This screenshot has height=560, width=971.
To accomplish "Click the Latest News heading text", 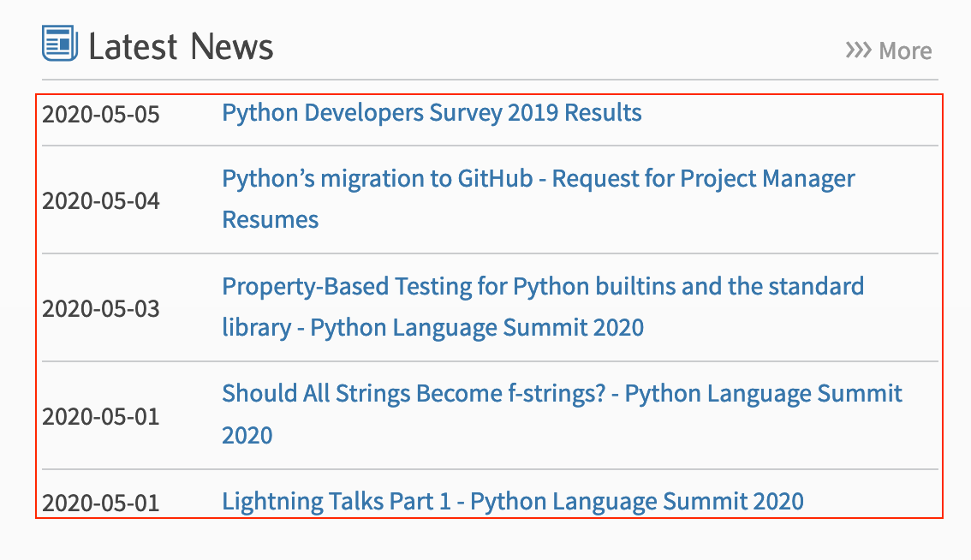I will (181, 46).
